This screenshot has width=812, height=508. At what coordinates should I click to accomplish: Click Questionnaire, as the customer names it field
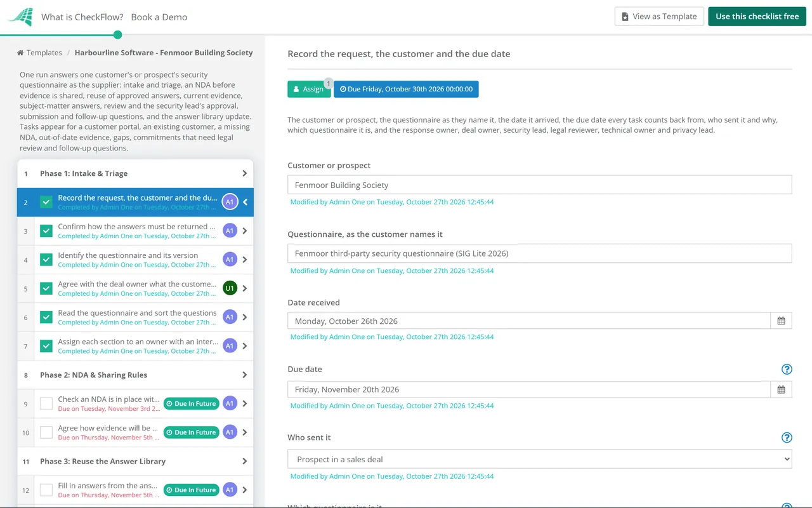pyautogui.click(x=540, y=253)
